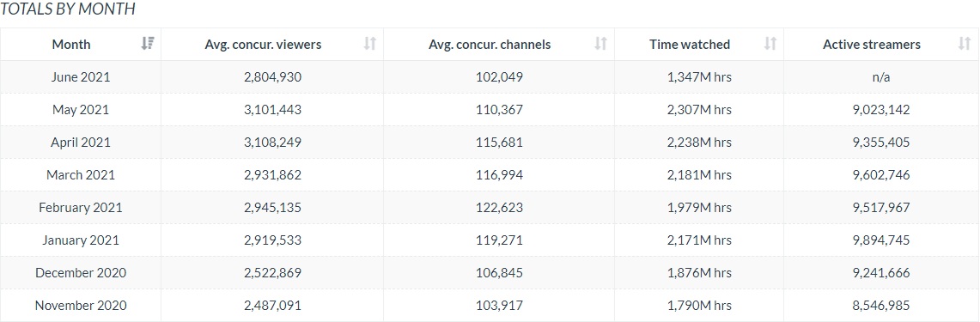Image resolution: width=980 pixels, height=322 pixels.
Task: Click the Active streamers header text
Action: [871, 45]
